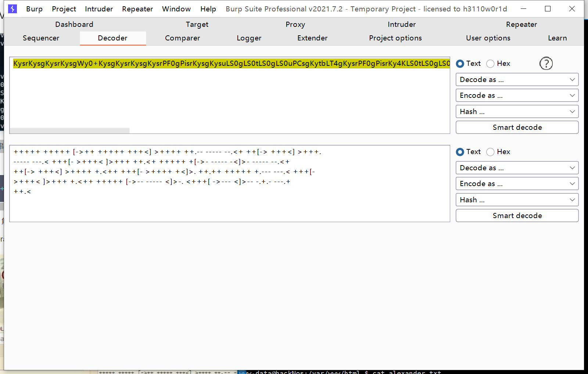Click Smart decode for the top panel
588x374 pixels.
(517, 127)
